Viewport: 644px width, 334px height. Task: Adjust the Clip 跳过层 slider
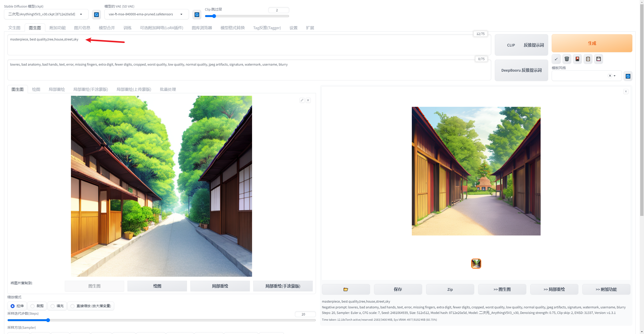click(x=214, y=16)
